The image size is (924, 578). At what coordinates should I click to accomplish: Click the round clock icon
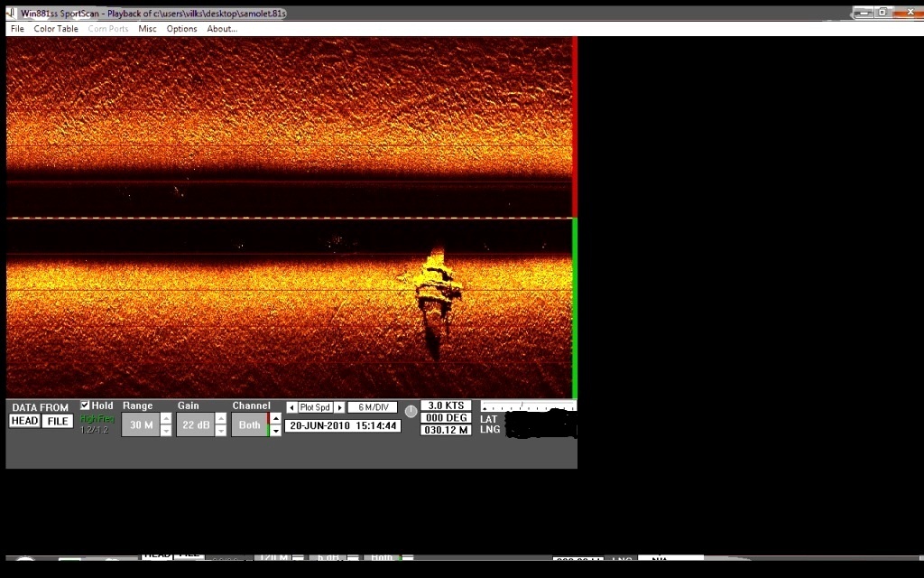point(411,411)
